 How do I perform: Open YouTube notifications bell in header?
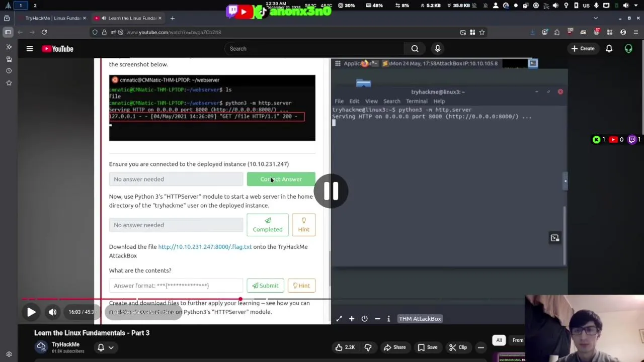point(609,49)
